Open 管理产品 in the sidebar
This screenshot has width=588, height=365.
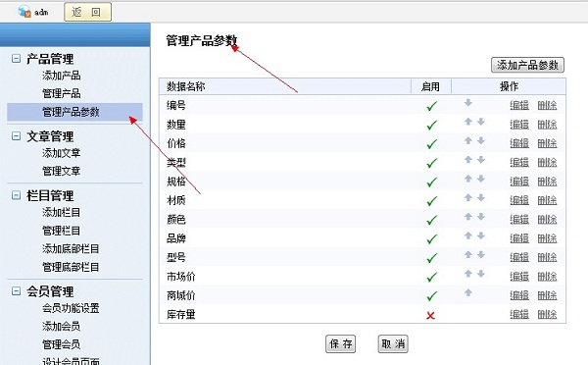coord(61,93)
